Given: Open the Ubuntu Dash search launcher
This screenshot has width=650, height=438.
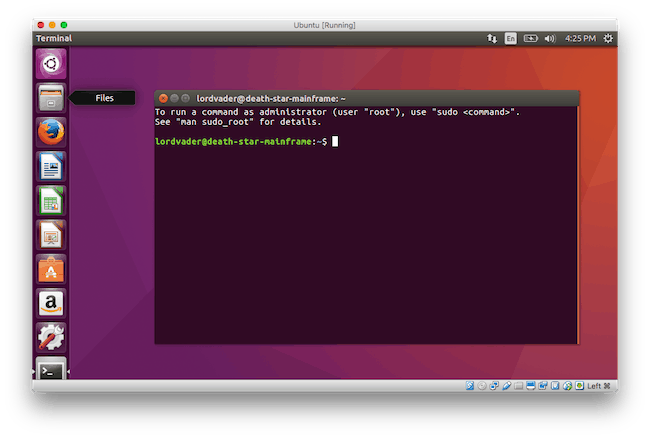Looking at the screenshot, I should pyautogui.click(x=51, y=64).
